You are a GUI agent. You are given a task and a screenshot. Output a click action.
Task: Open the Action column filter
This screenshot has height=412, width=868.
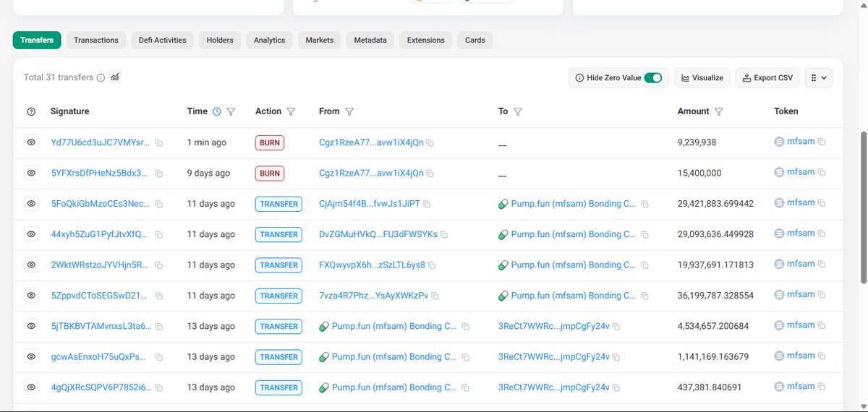coord(291,112)
